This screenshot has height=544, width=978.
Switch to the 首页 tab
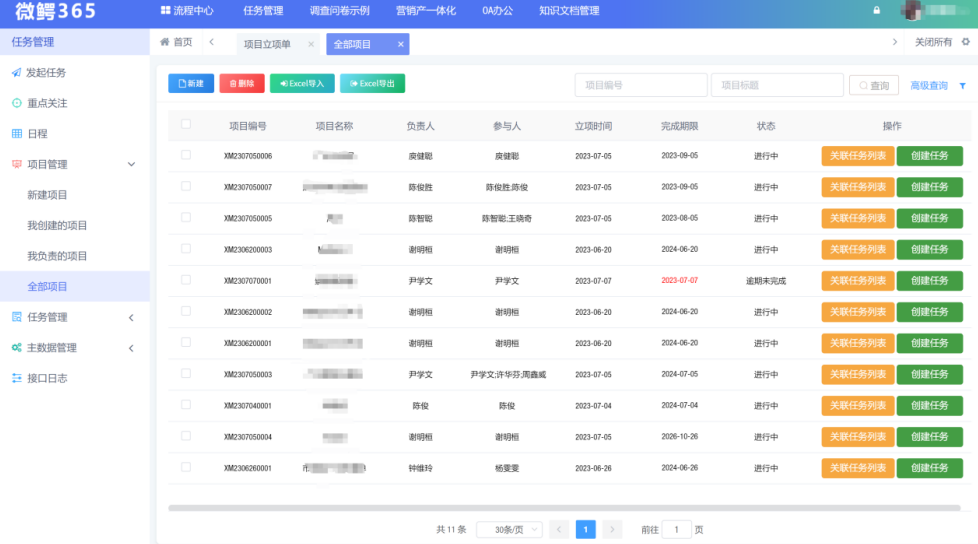pyautogui.click(x=176, y=43)
